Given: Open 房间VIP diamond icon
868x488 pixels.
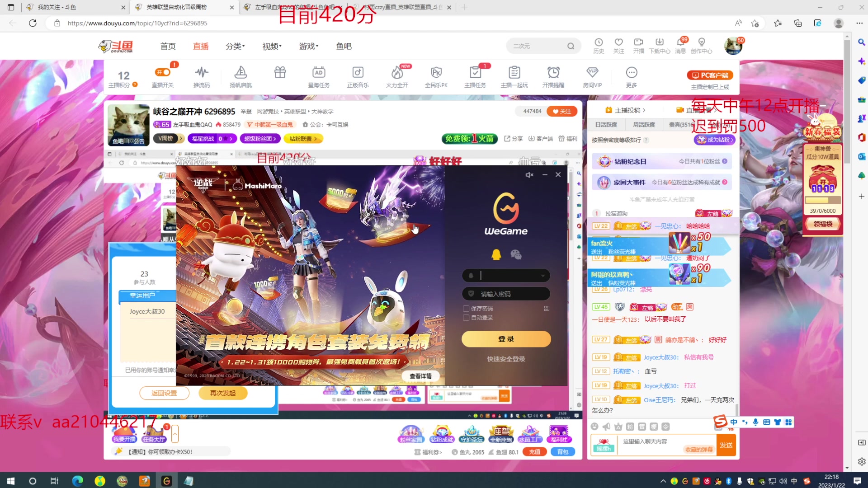Looking at the screenshot, I should tap(592, 72).
